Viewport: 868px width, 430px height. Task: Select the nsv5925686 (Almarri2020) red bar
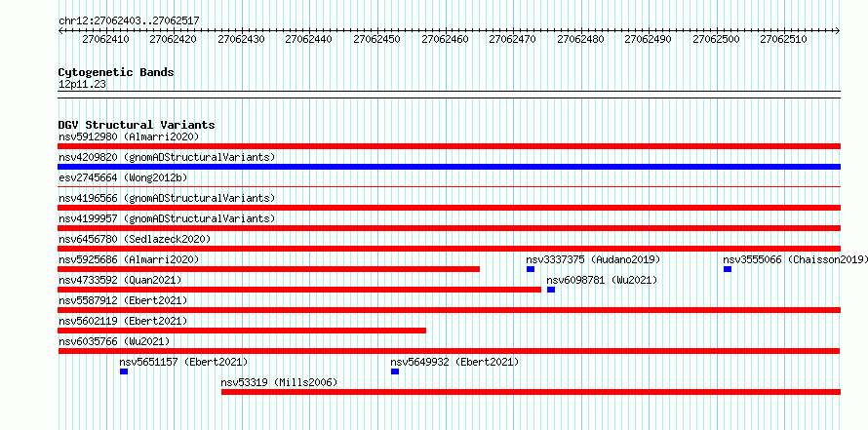coord(268,269)
